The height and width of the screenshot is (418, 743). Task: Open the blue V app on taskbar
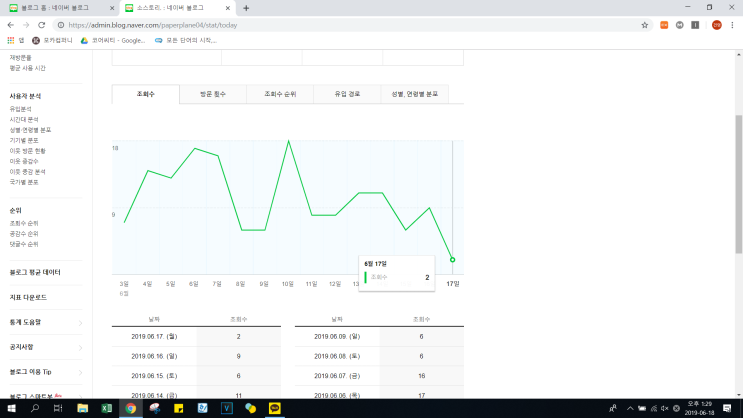pos(227,408)
